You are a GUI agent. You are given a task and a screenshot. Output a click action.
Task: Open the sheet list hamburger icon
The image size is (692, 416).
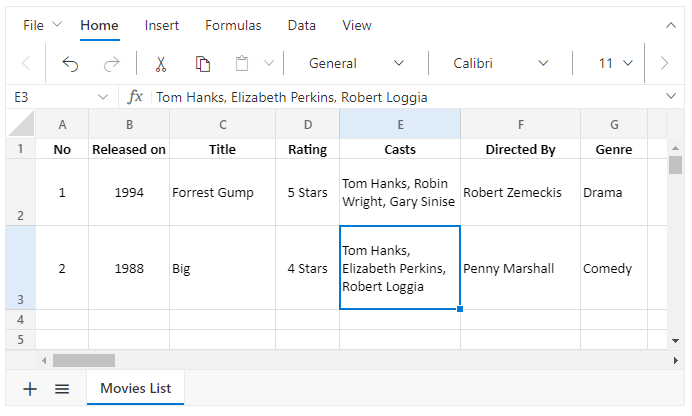[x=62, y=389]
